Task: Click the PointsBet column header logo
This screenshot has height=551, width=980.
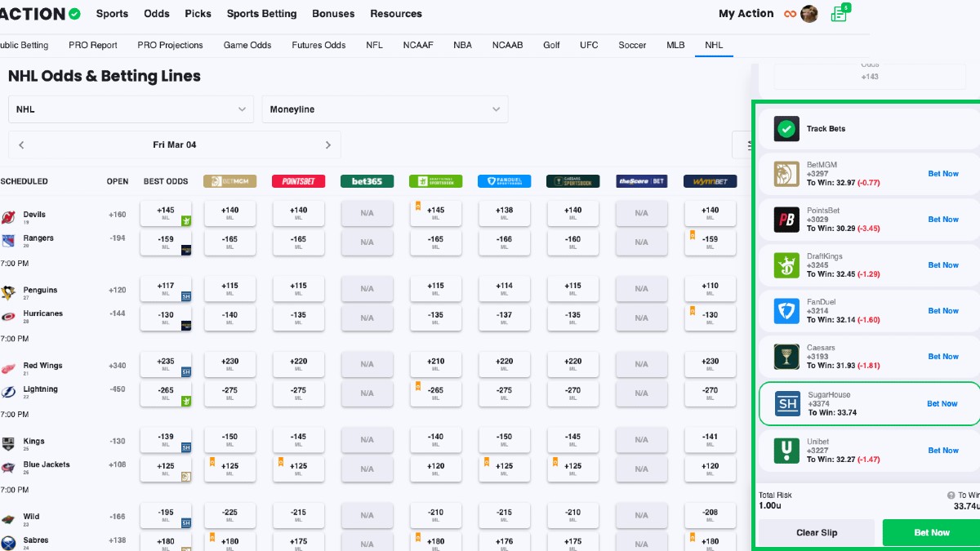Action: [298, 181]
